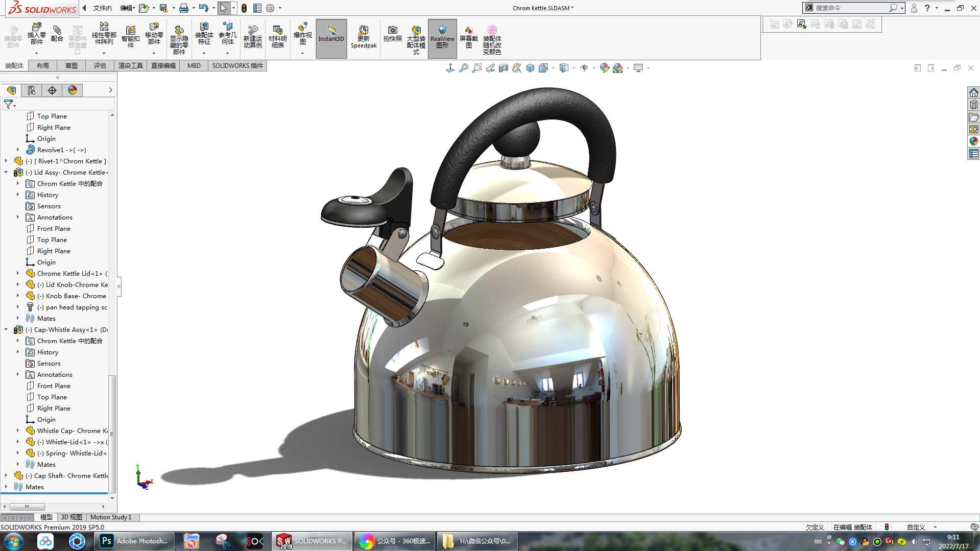Screen dimensions: 980x551
Task: Expand the Whistle Cap- Chrome node
Action: coord(18,430)
